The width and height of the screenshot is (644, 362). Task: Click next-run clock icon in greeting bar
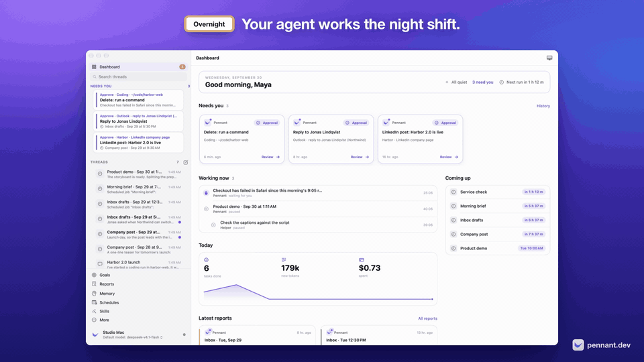point(502,82)
